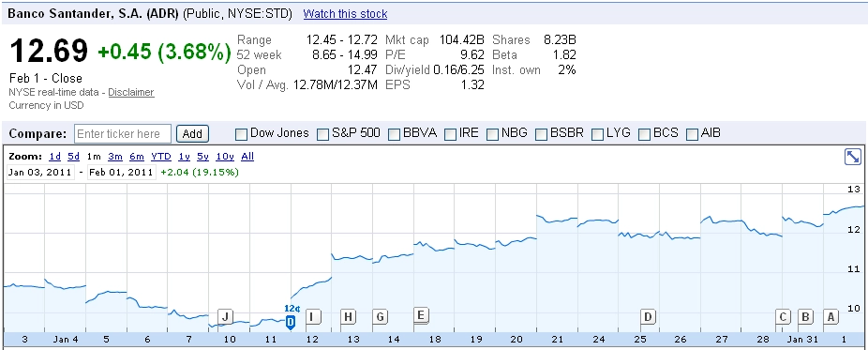
Task: Select the blue dividend marker D
Action: (x=291, y=321)
